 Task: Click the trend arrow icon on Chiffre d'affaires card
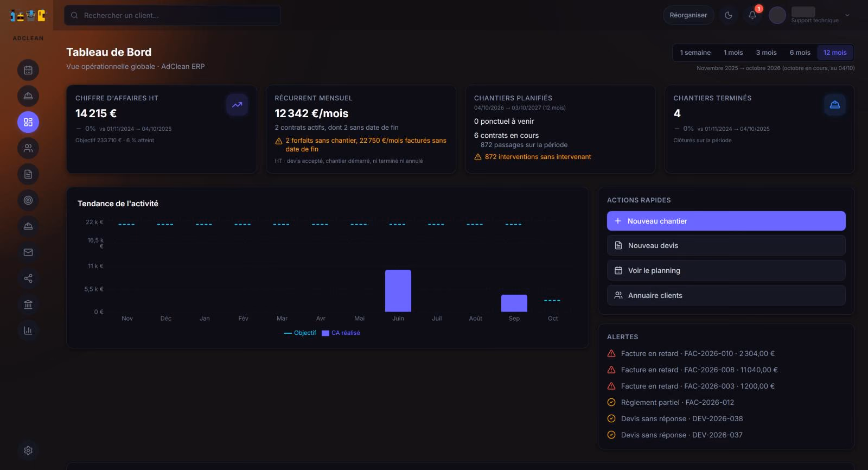[x=237, y=105]
